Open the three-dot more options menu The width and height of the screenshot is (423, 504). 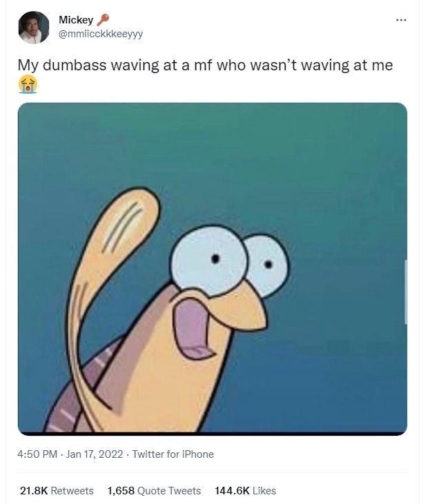coord(401,21)
